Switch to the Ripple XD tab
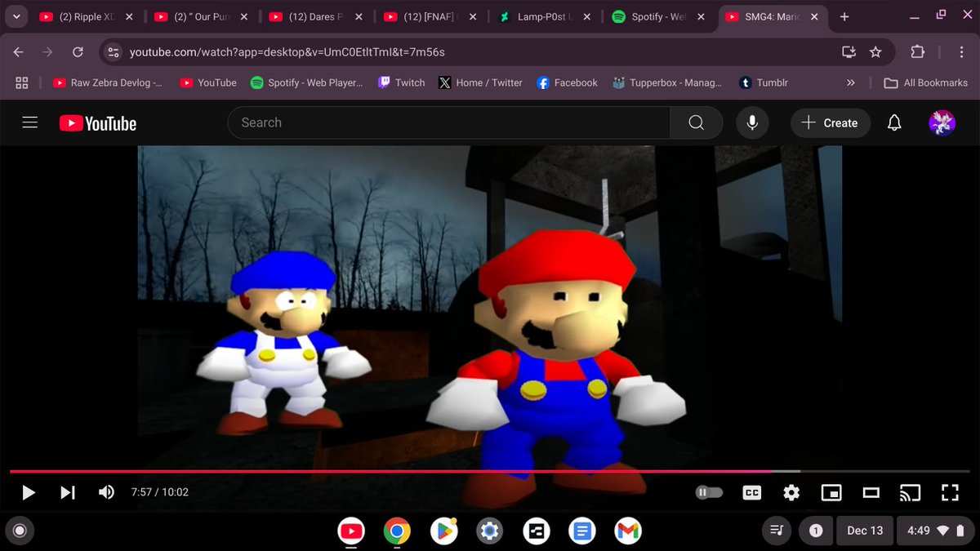 (85, 16)
